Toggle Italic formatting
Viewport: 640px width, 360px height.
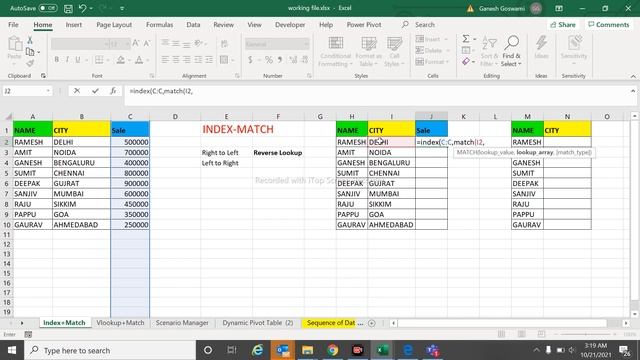[67, 60]
